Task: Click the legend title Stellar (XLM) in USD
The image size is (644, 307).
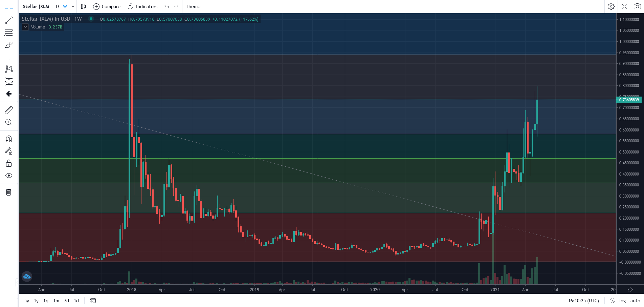Action: (x=46, y=19)
